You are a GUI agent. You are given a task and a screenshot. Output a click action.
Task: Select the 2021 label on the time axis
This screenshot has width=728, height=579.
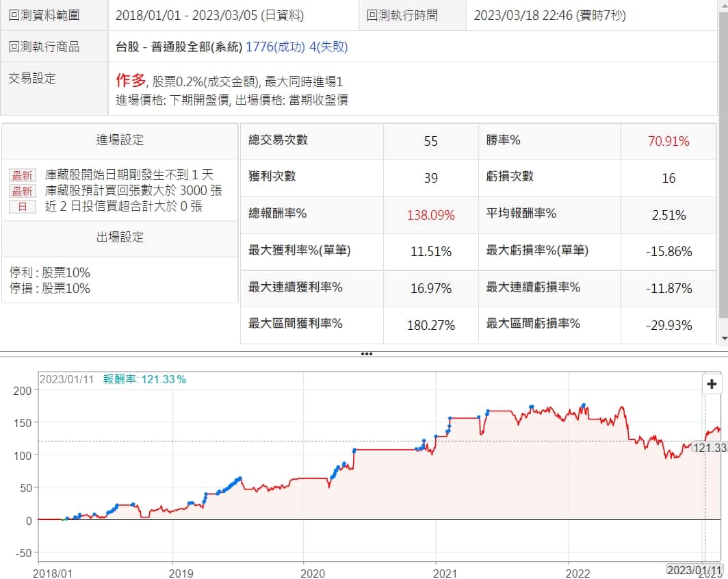click(445, 571)
